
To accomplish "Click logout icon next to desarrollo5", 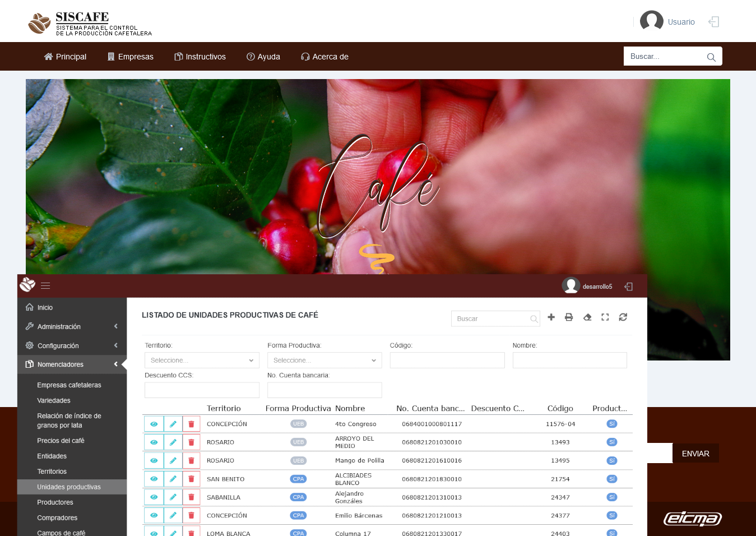I will (629, 287).
